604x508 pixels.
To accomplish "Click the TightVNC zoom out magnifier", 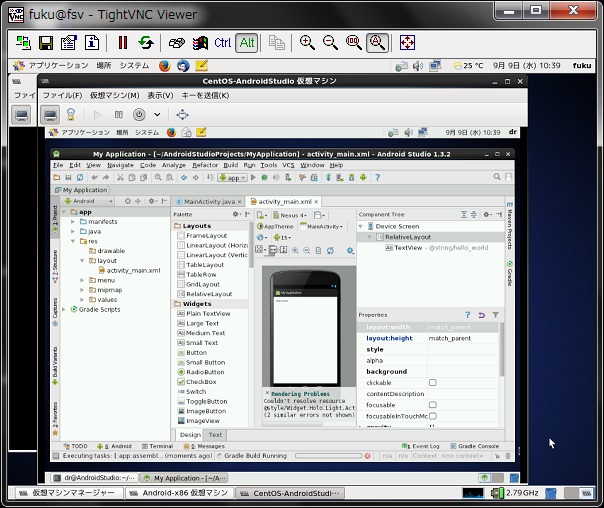I will [x=330, y=42].
